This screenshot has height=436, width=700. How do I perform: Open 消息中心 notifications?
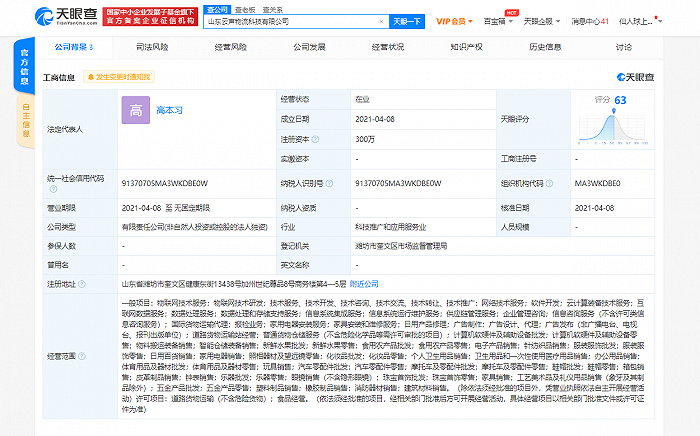[590, 21]
